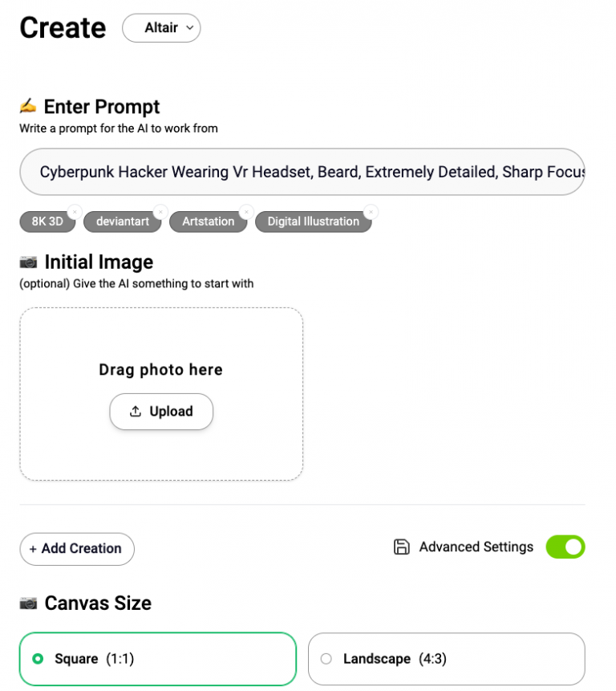The height and width of the screenshot is (691, 616).
Task: Remove the Artstation tag
Action: [x=246, y=212]
